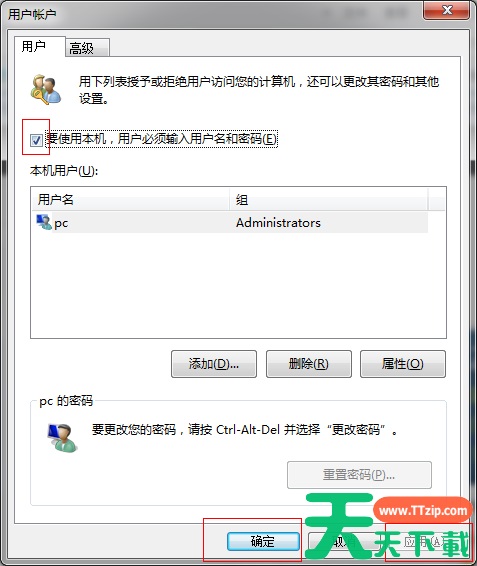
Task: Click the pc user account icon in list
Action: (44, 222)
